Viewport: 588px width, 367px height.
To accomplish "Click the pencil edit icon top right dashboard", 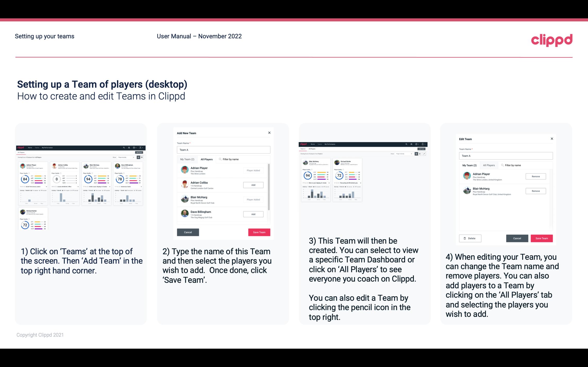I will [x=425, y=154].
